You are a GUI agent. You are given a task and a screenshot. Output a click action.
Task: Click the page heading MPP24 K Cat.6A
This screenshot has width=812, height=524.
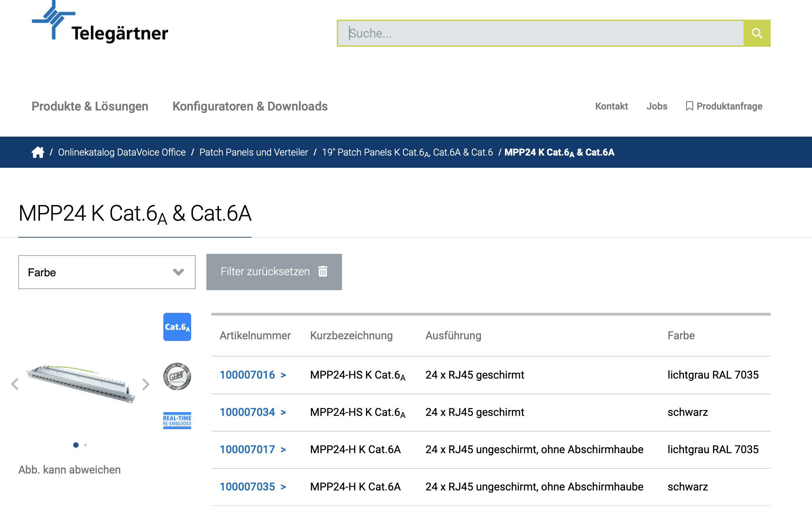(x=135, y=214)
